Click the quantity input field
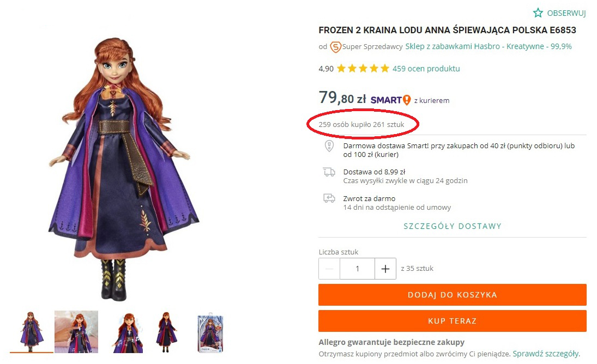 (357, 268)
